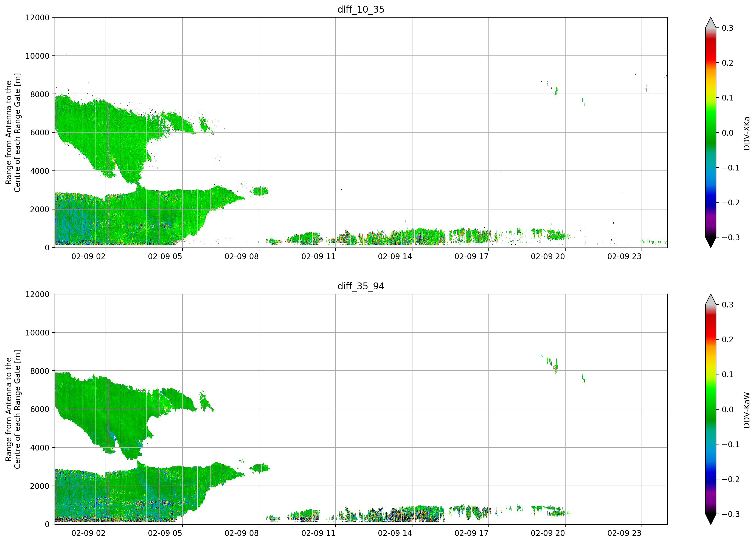Click the y-axis range label of the diff_10_35 plot
Viewport: 756px width, 543px height.
pyautogui.click(x=13, y=132)
